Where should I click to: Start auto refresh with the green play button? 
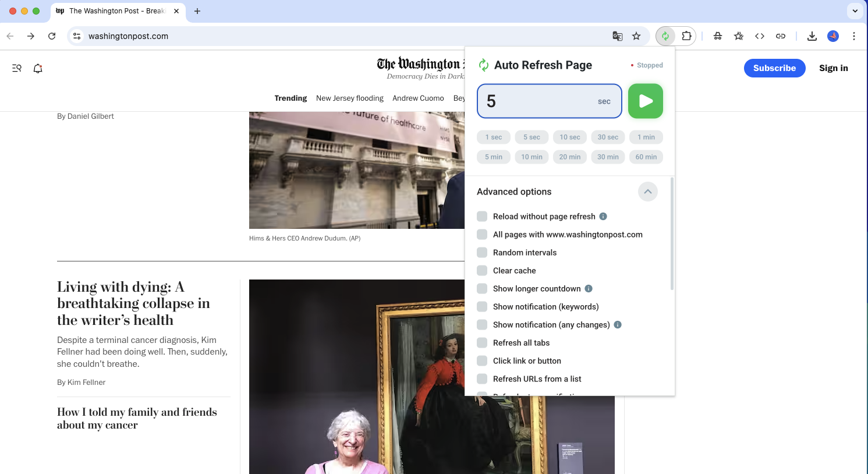point(645,101)
